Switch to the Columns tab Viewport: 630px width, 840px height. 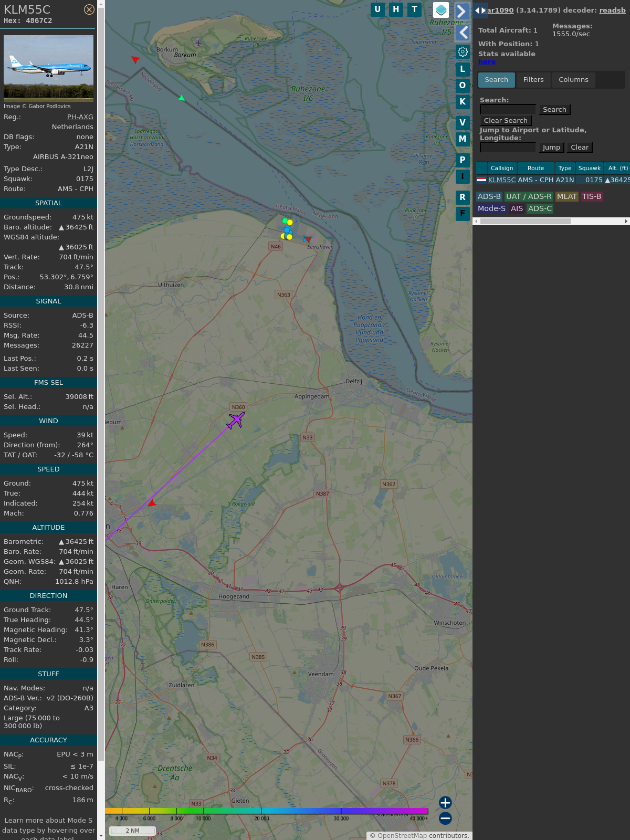click(x=573, y=80)
